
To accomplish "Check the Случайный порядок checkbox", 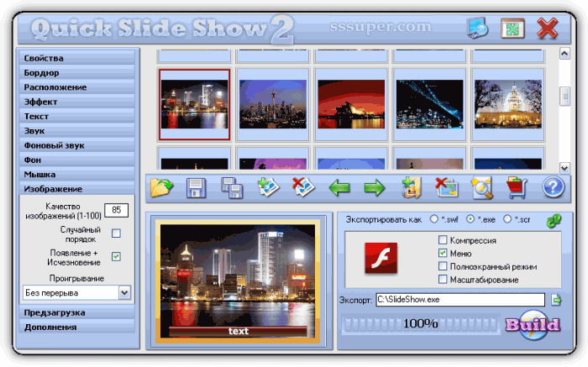I will pyautogui.click(x=116, y=233).
